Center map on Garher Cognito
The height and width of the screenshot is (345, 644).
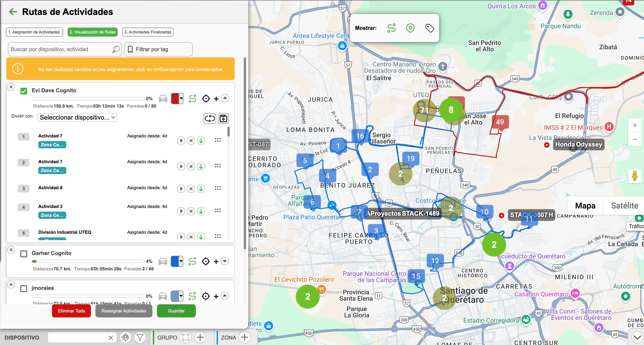(206, 262)
